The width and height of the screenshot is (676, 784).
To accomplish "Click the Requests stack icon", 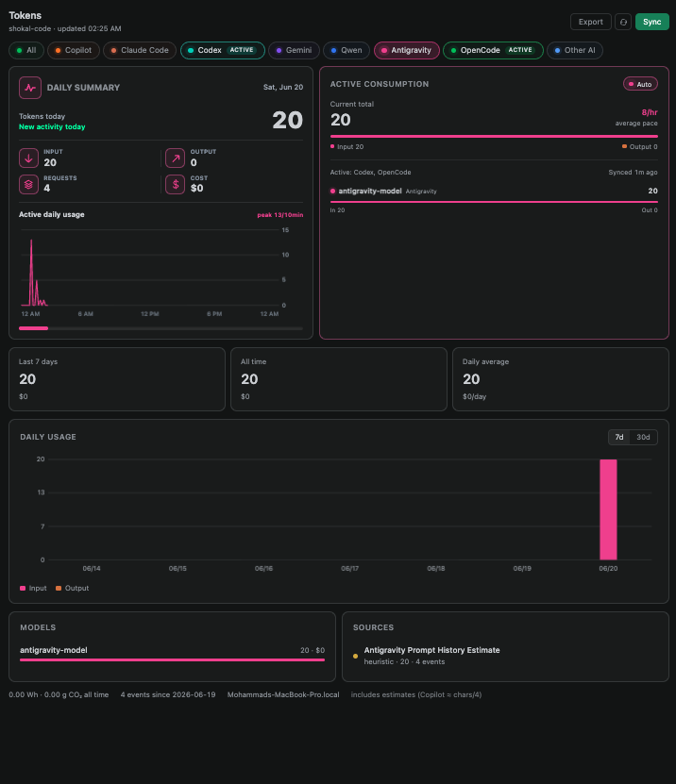I will point(28,185).
